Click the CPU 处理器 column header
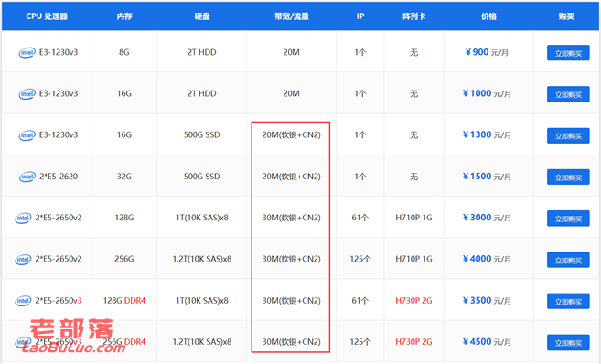This screenshot has height=364, width=601. coord(47,16)
